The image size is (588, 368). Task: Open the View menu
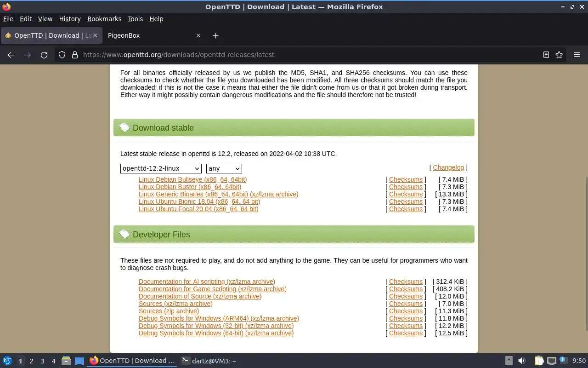[45, 19]
